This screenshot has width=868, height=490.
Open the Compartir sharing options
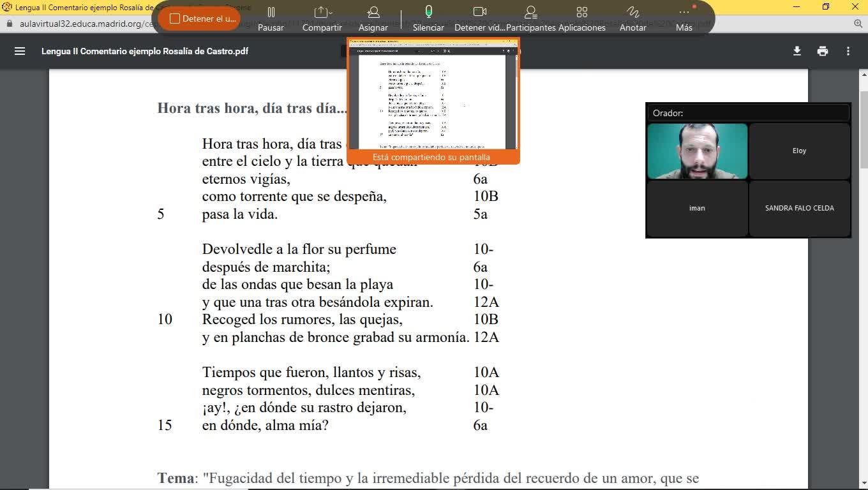322,18
